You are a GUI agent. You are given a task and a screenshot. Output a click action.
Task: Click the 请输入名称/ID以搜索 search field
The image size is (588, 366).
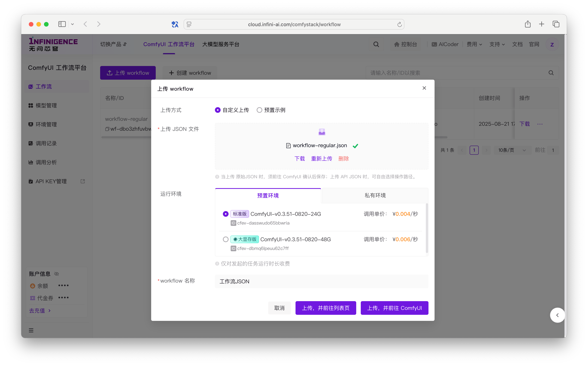pyautogui.click(x=462, y=73)
